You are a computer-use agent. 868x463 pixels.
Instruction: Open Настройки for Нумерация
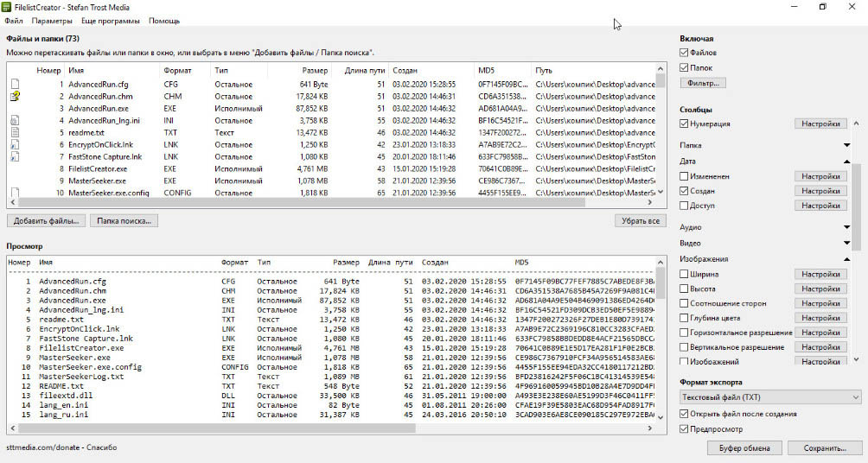point(820,124)
